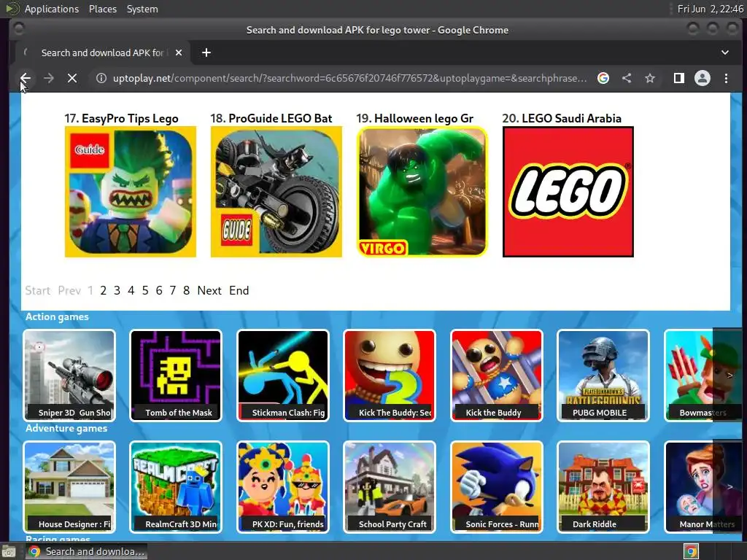
Task: Open Bowmasters game tile
Action: pos(689,376)
